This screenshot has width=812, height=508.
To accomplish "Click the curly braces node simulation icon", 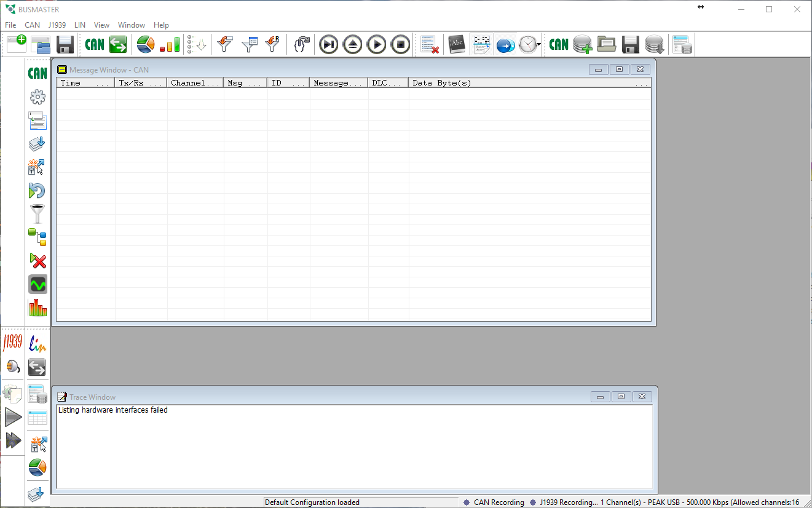I will point(301,44).
